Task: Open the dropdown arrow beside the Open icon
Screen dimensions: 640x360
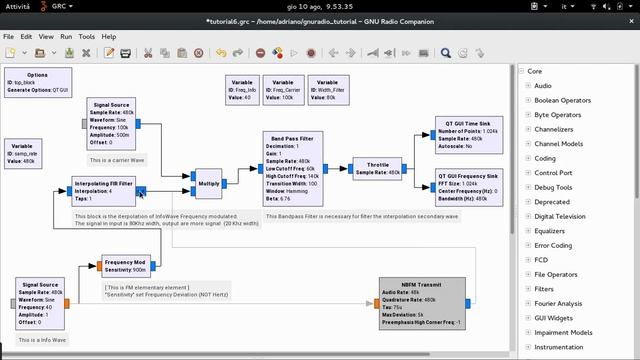Action: 53,53
